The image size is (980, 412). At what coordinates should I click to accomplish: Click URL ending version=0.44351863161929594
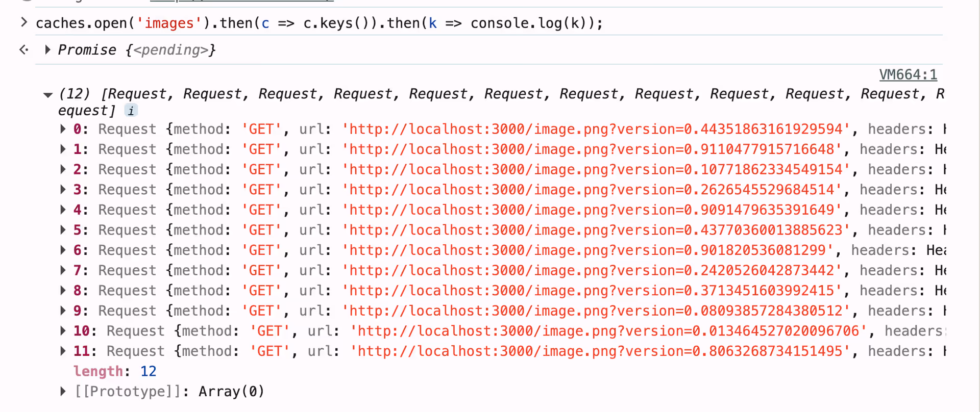(x=596, y=129)
